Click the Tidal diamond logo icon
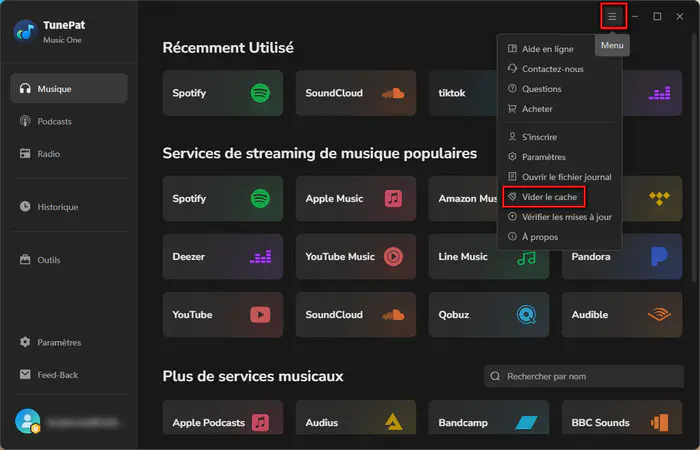Screen dimensions: 700x450 tap(659, 199)
